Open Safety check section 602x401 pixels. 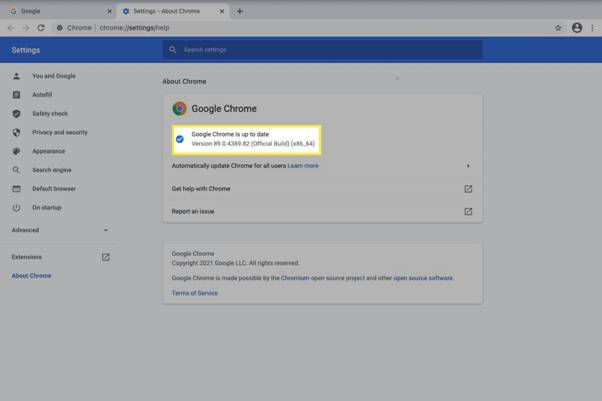(x=50, y=113)
